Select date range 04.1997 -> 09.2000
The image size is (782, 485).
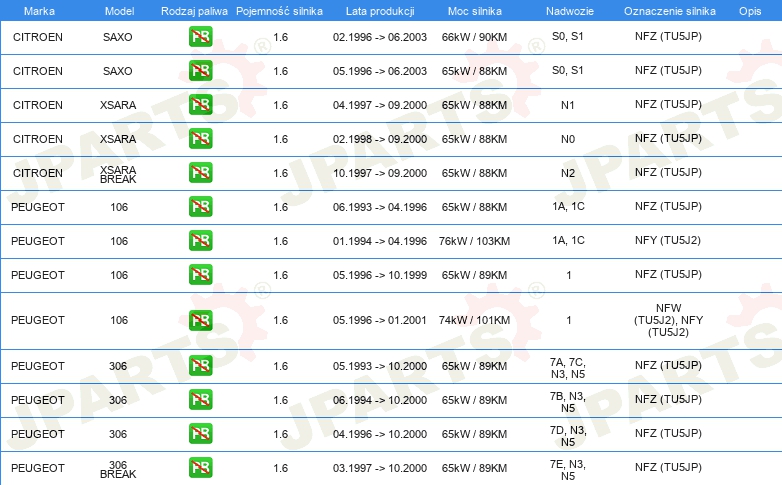380,105
